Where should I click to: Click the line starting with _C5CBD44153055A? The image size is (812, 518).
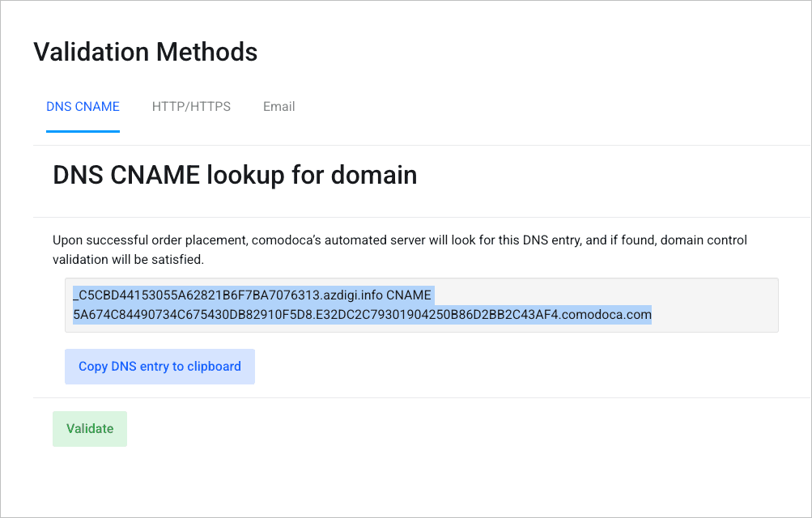pyautogui.click(x=252, y=295)
